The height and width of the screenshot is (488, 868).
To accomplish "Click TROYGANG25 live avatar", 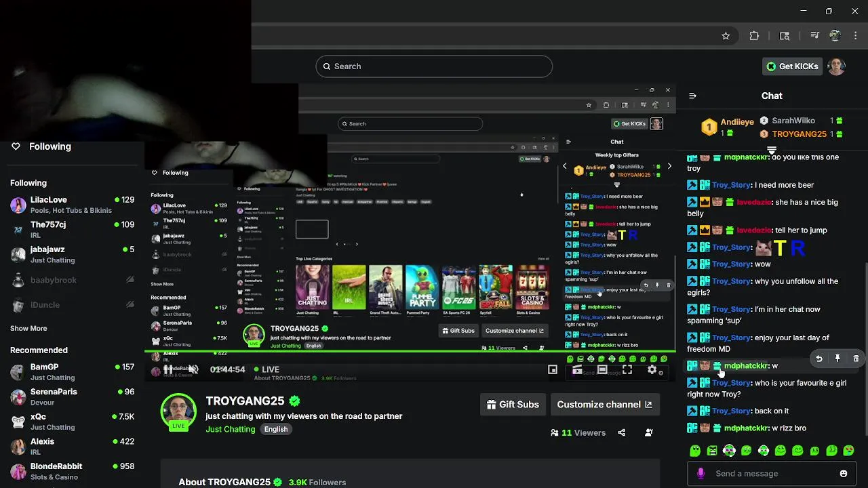I will coord(178,411).
